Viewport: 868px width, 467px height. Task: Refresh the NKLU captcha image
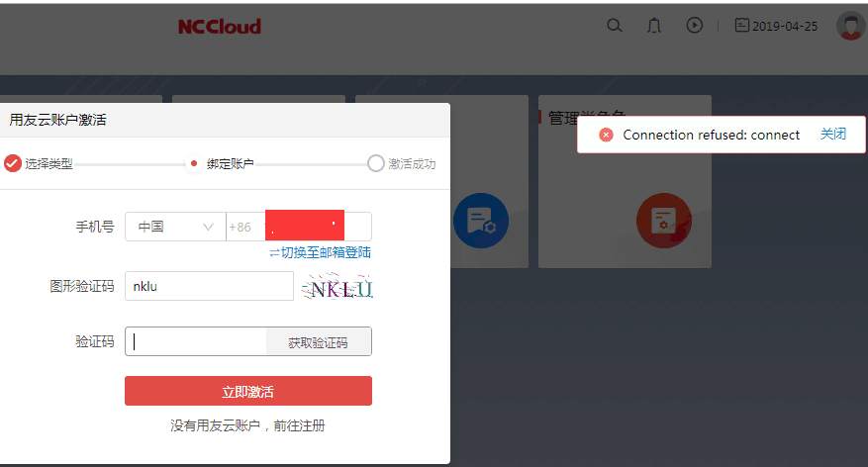(338, 287)
